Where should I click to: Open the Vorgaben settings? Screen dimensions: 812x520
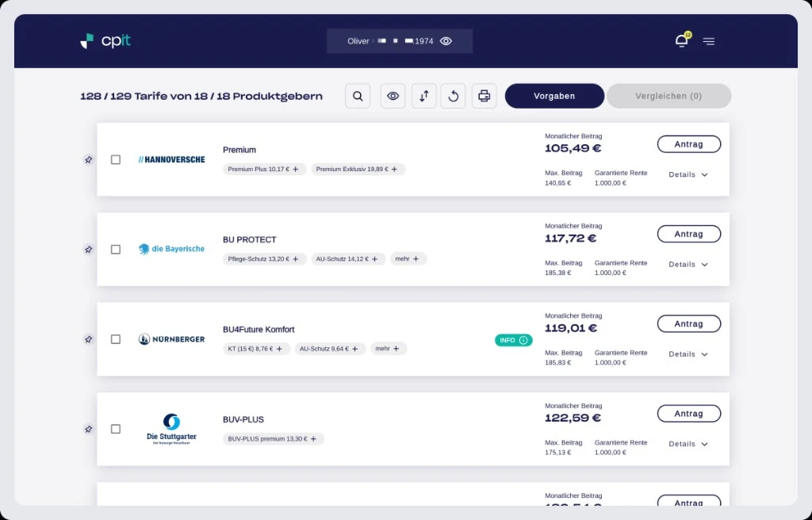click(554, 96)
